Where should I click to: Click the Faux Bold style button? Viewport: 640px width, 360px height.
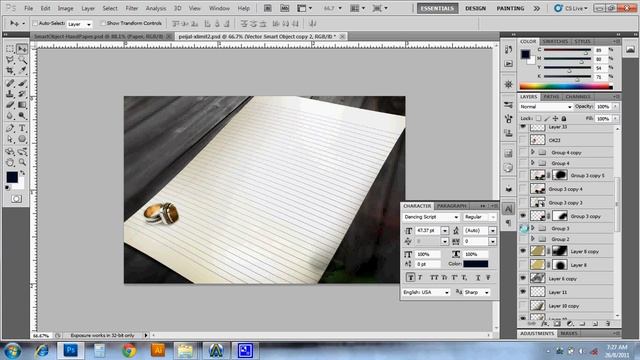pos(411,278)
